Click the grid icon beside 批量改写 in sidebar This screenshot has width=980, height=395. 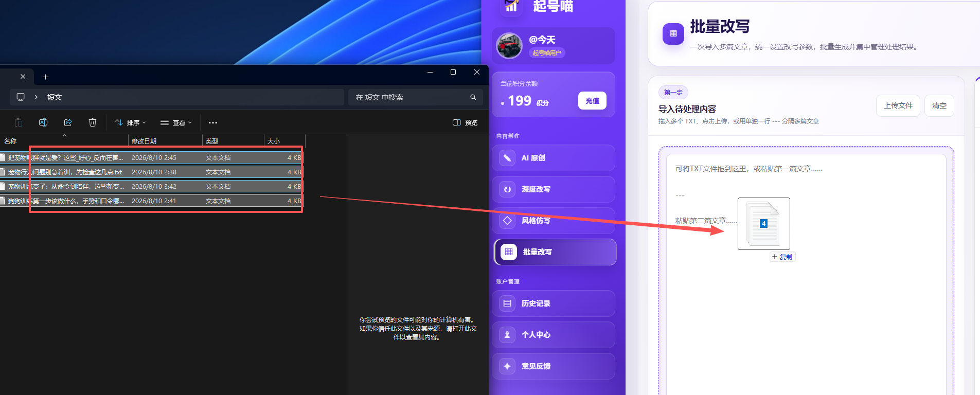(x=509, y=252)
